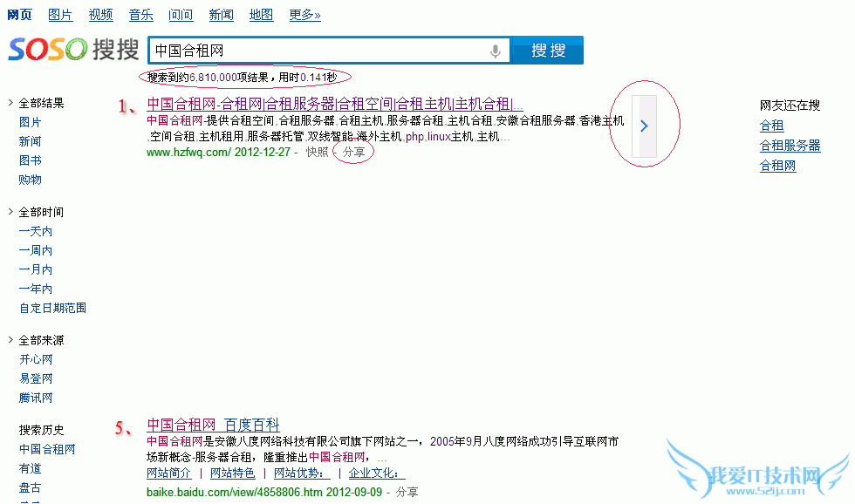Click 分享 under the baike.baidu.com result
The height and width of the screenshot is (504, 855).
click(407, 492)
